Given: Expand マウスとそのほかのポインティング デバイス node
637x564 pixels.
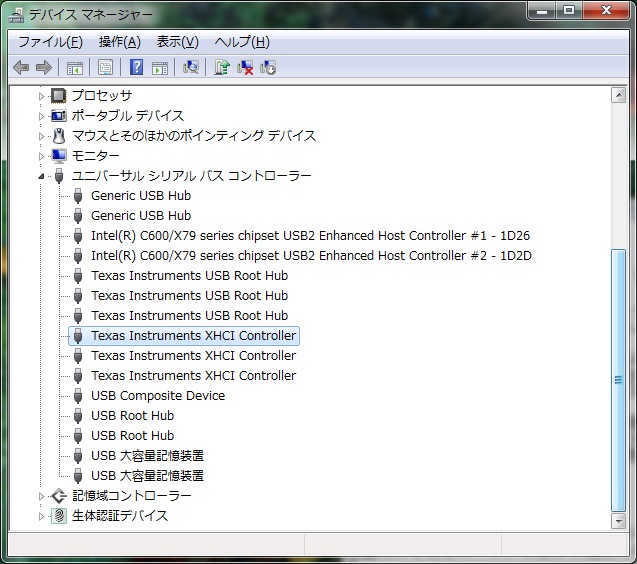Looking at the screenshot, I should (41, 136).
